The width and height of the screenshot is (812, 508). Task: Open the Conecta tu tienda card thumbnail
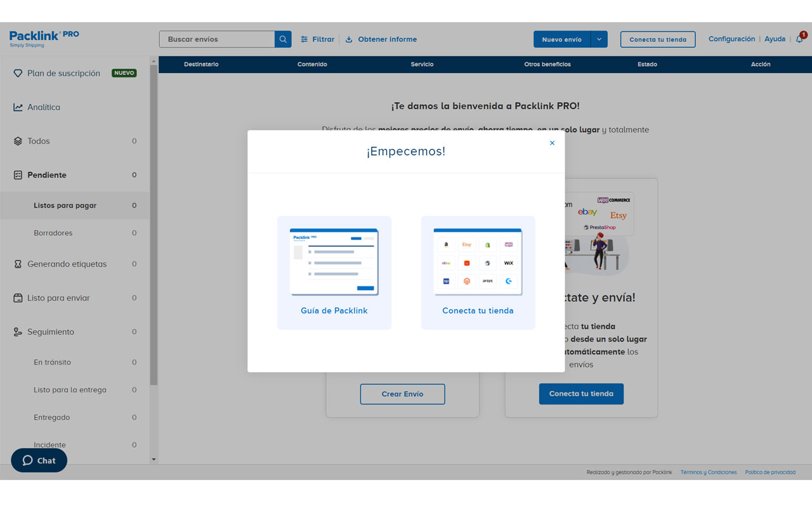(478, 262)
